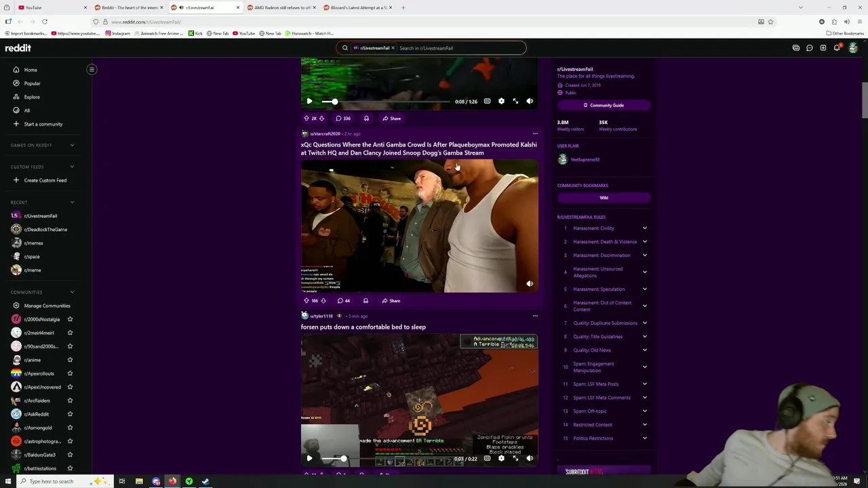Unmute the xQc Anti Gamba video

tap(530, 284)
